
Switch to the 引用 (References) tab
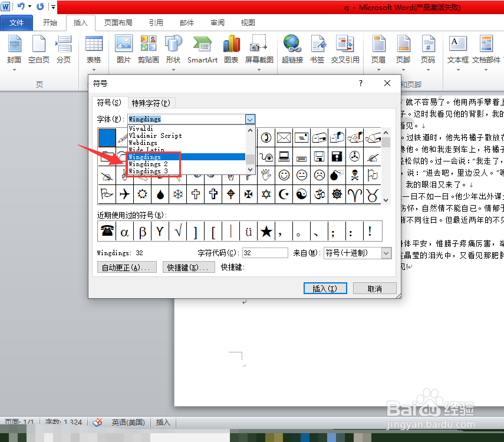pyautogui.click(x=156, y=23)
